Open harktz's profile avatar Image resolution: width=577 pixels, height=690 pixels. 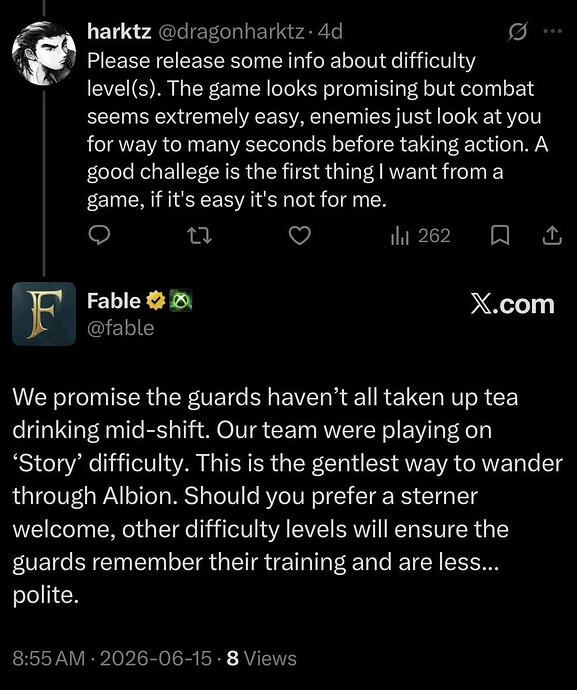click(44, 53)
